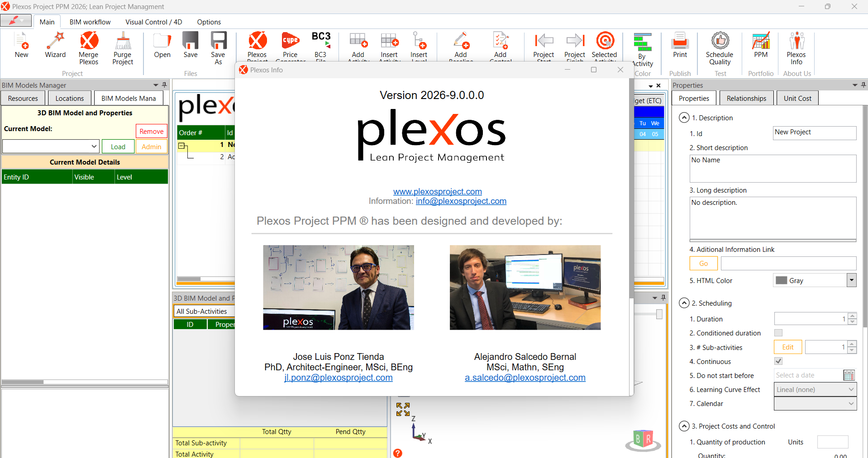
Task: Collapse the Order 1 tree row
Action: tap(181, 146)
